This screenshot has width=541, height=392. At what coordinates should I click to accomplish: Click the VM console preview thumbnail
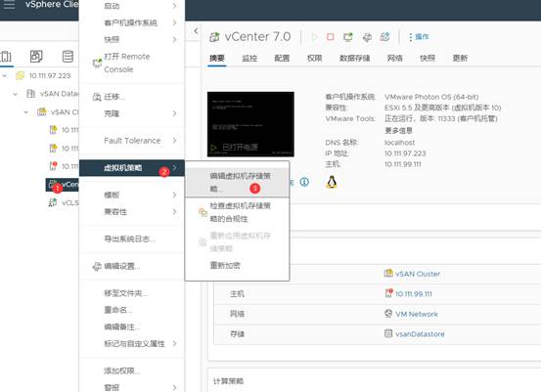(250, 124)
